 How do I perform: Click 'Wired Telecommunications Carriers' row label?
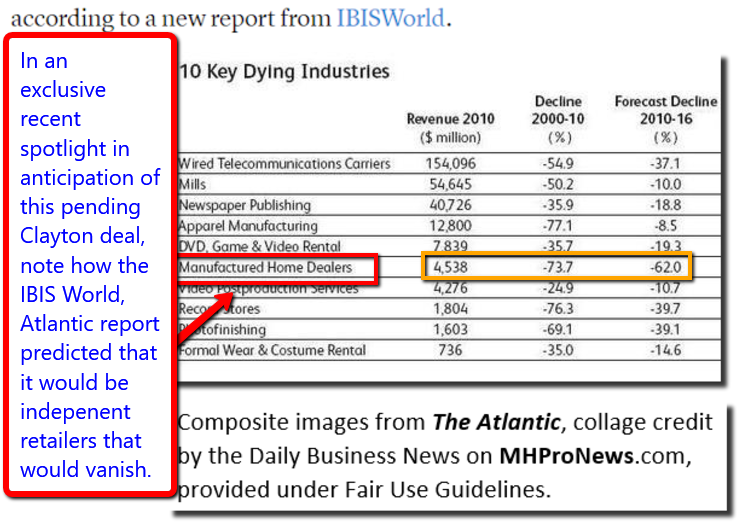click(284, 164)
